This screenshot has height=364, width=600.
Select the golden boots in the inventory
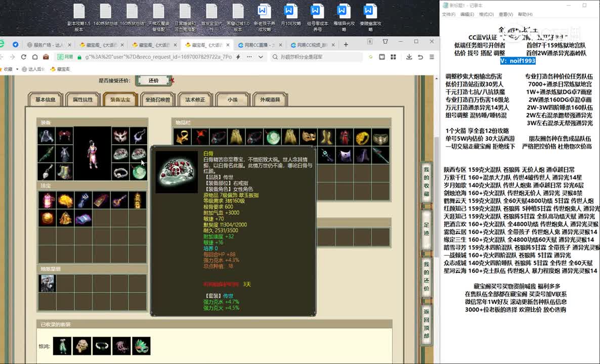[x=326, y=137]
